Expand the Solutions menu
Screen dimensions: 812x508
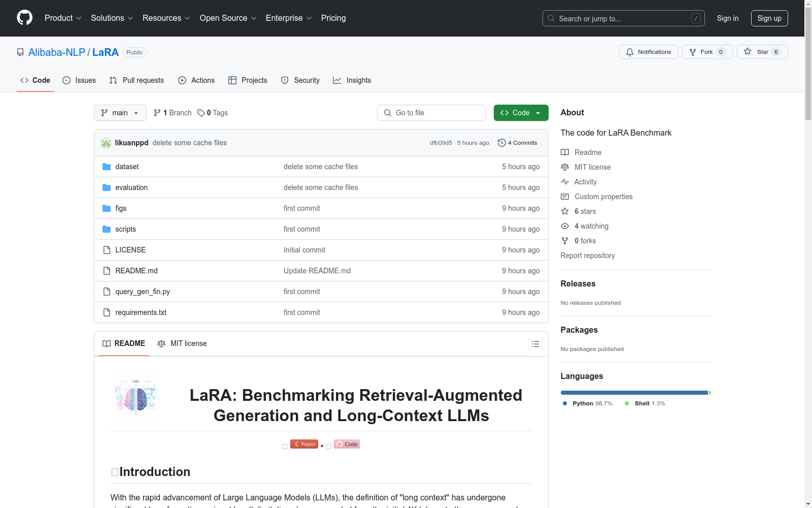[112, 18]
